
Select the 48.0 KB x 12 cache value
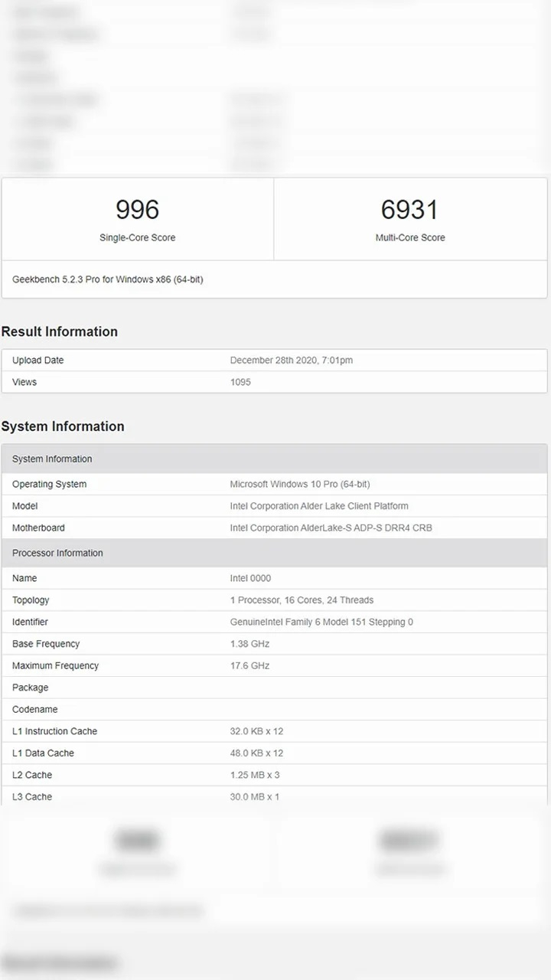pos(257,753)
